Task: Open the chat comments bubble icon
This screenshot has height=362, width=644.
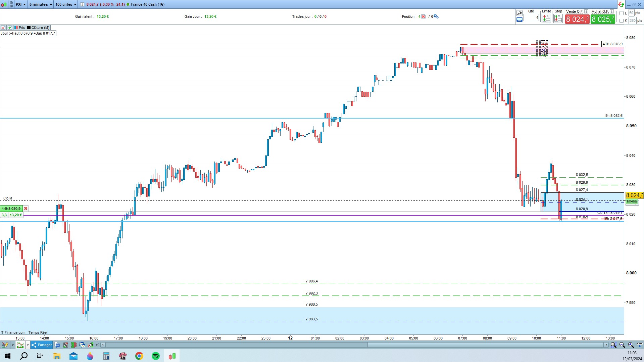Action: pos(57,345)
